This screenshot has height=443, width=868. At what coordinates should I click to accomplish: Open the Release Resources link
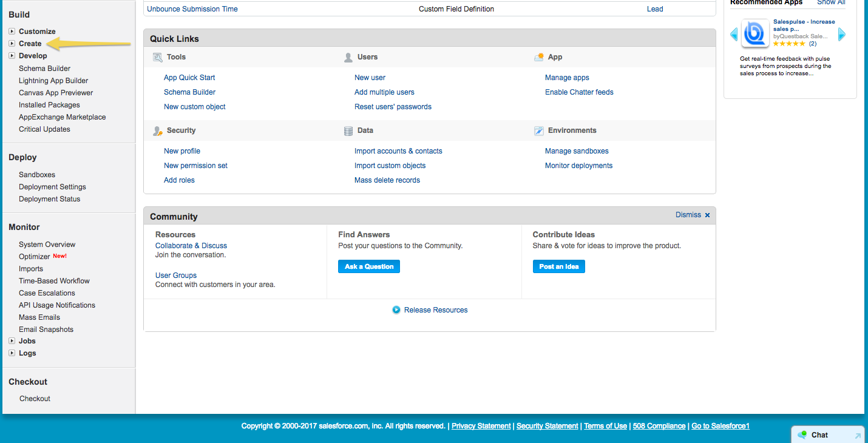click(436, 310)
